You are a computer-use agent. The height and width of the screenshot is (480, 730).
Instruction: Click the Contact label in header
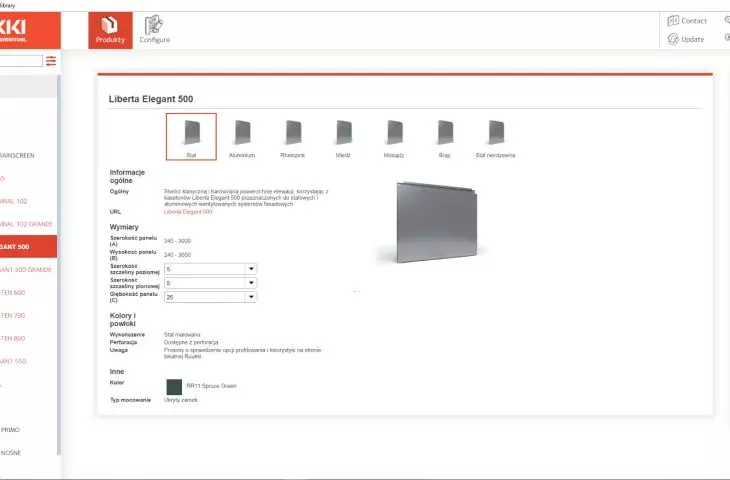click(x=694, y=21)
